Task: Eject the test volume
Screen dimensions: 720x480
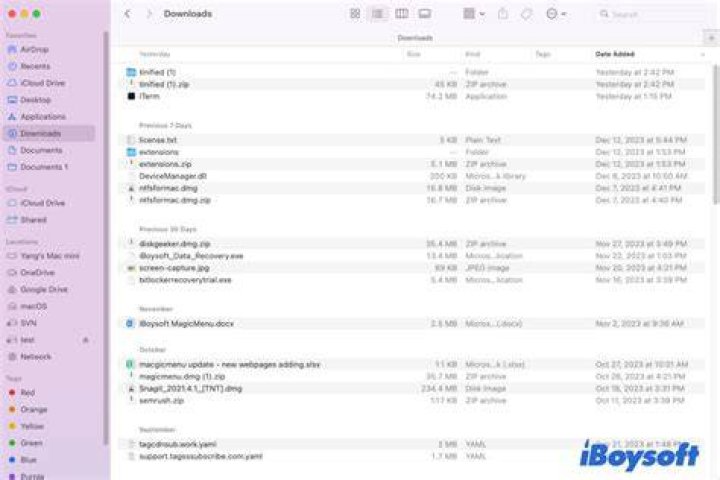Action: pos(85,340)
